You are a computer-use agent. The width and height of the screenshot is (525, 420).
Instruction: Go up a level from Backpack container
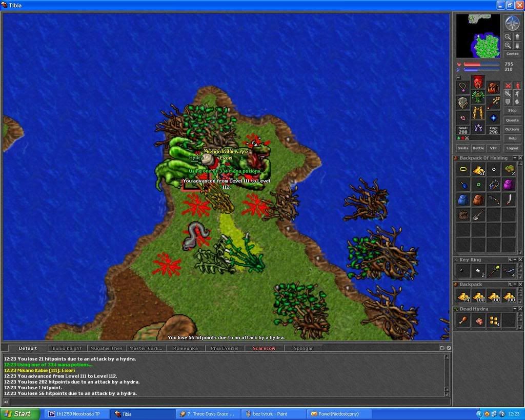pyautogui.click(x=510, y=284)
